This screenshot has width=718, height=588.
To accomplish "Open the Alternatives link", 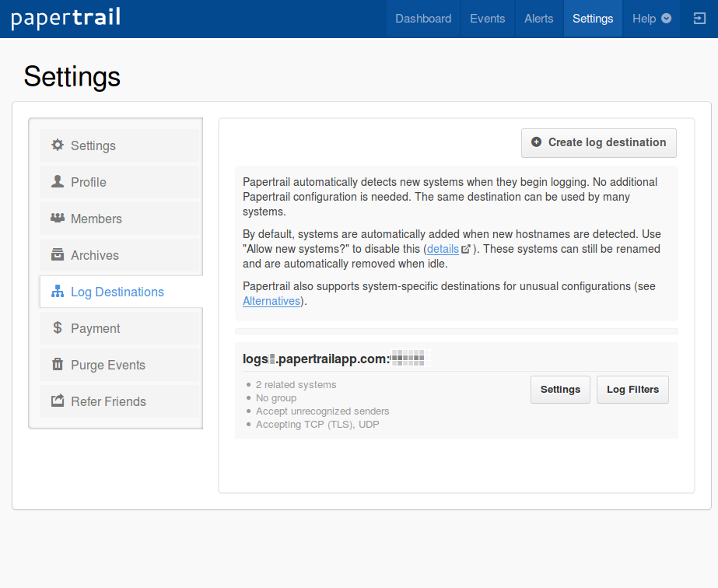I will pos(271,301).
